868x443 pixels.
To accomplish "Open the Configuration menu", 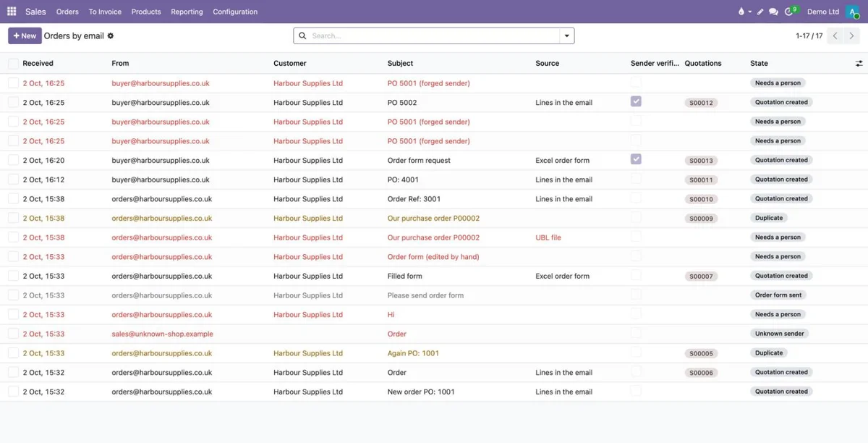I will tap(235, 12).
